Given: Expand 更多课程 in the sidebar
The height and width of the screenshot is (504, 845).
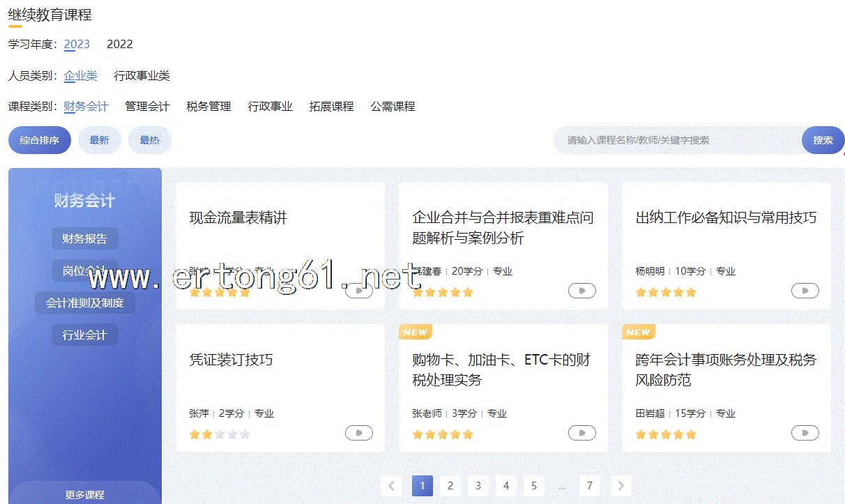Looking at the screenshot, I should click(85, 494).
